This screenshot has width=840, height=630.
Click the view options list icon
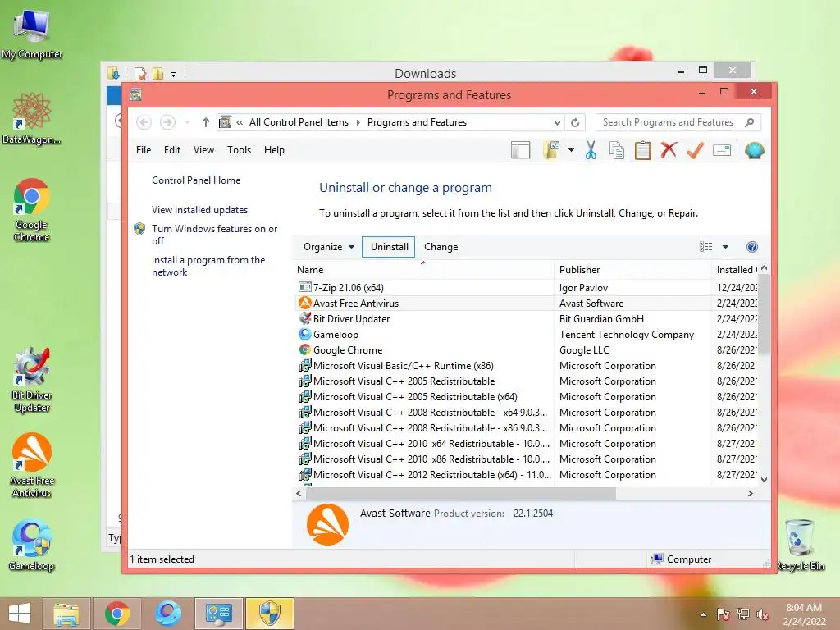(x=706, y=247)
